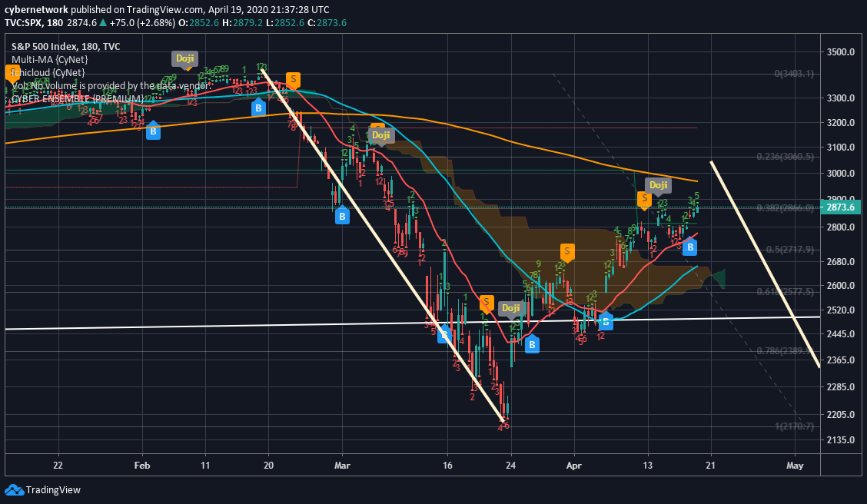Click the Feb date label on time axis
The height and width of the screenshot is (504, 867).
click(x=142, y=466)
